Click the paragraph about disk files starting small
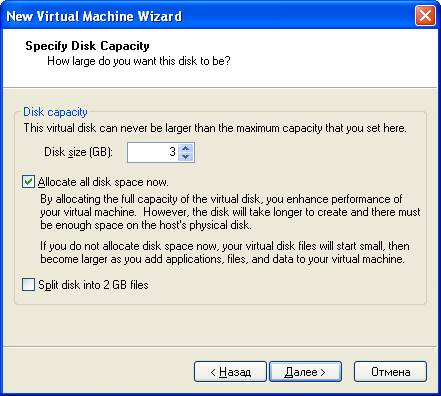This screenshot has height=396, width=441. [225, 252]
